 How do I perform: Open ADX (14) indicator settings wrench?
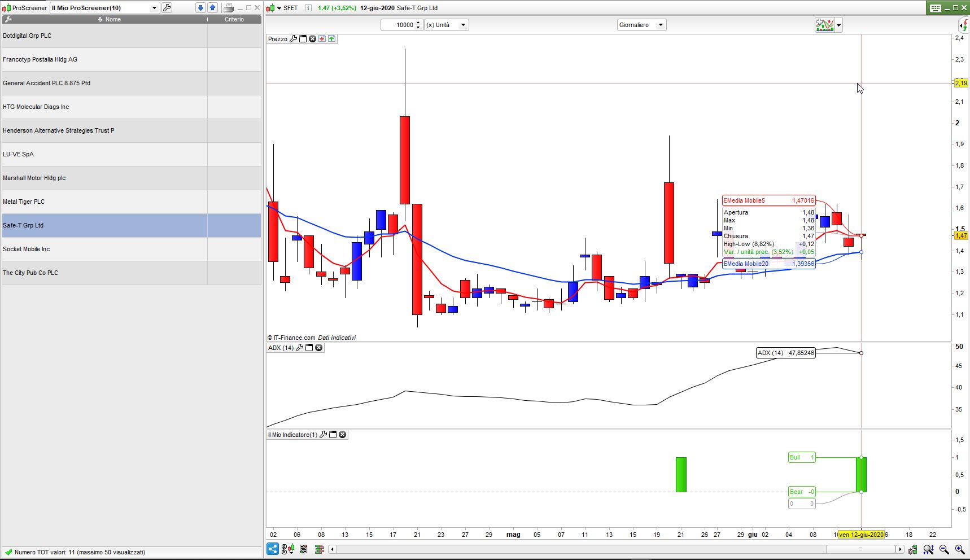point(299,348)
